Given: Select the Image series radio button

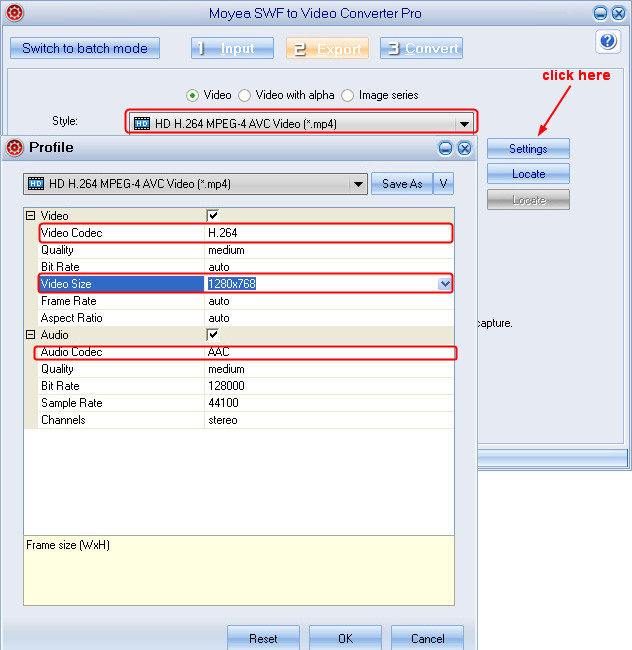Looking at the screenshot, I should (x=347, y=95).
